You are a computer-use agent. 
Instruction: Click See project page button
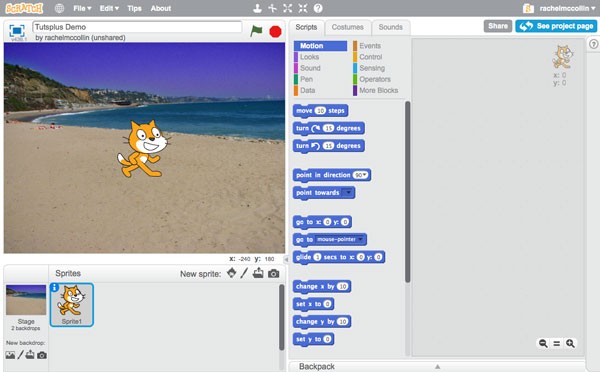tap(556, 26)
